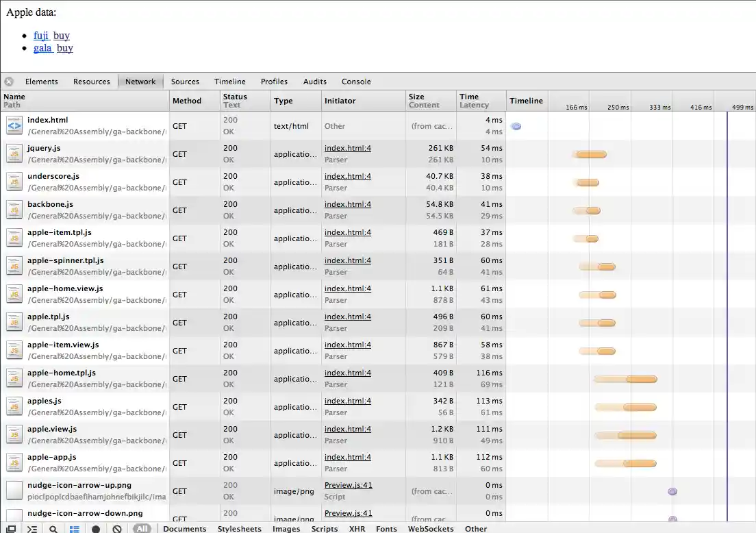Image resolution: width=756 pixels, height=533 pixels.
Task: Click the apple-home.tpl.js timeline bar
Action: [x=625, y=379]
